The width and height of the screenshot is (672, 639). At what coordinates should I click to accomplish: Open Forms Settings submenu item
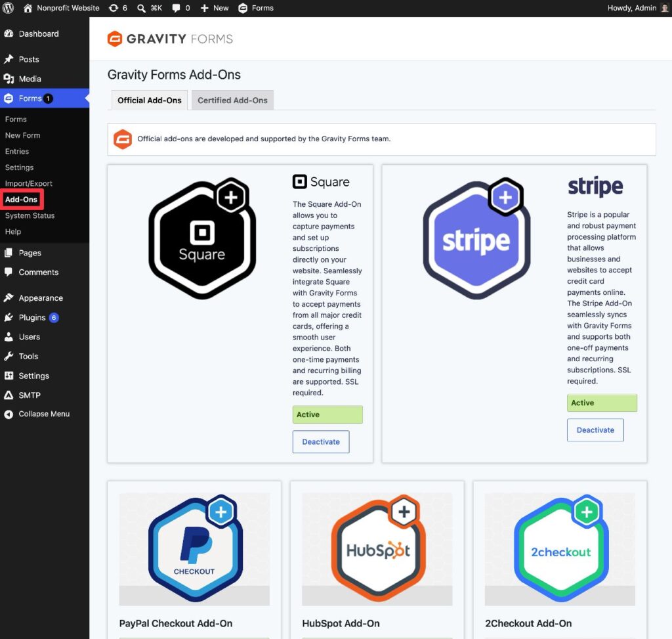[x=19, y=167]
